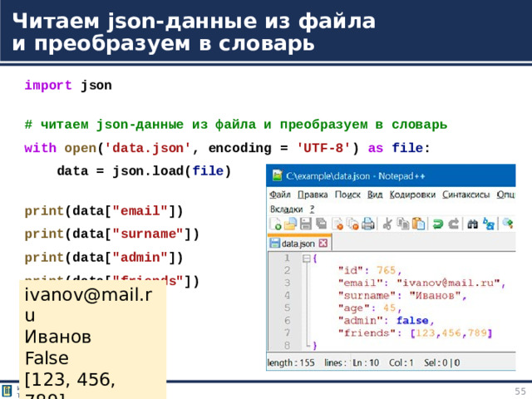Click the Find binoculars icon
This screenshot has height=399, width=532.
coord(473,224)
